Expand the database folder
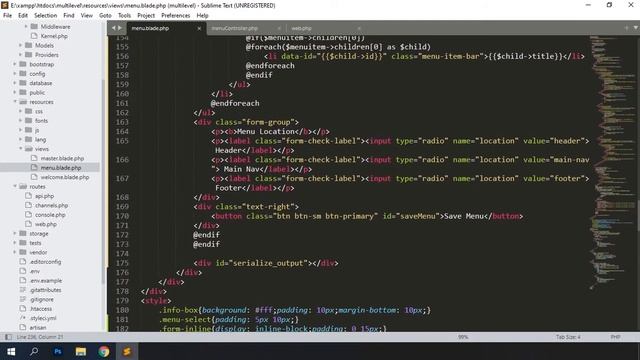The height and width of the screenshot is (360, 640). coord(15,83)
